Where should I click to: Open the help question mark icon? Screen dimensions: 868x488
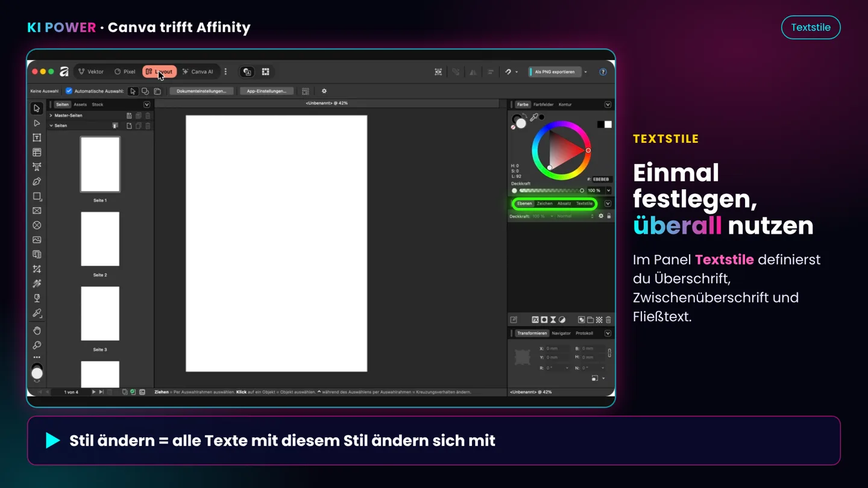pyautogui.click(x=603, y=72)
